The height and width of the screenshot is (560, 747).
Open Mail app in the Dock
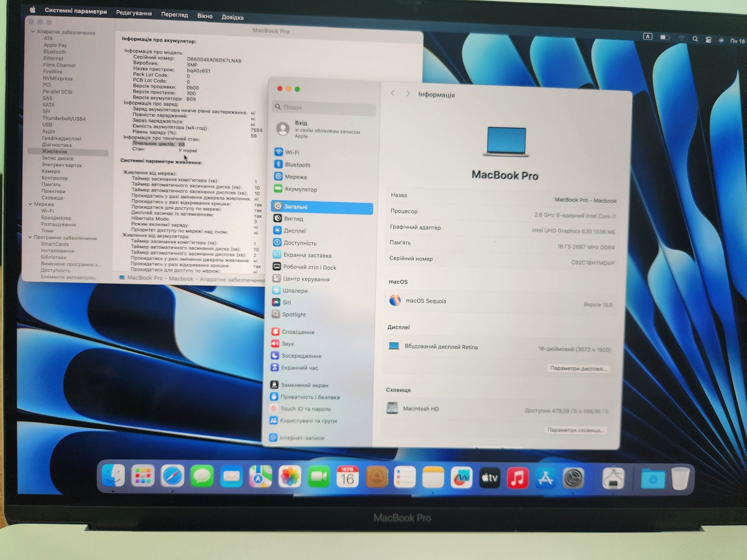tap(231, 477)
